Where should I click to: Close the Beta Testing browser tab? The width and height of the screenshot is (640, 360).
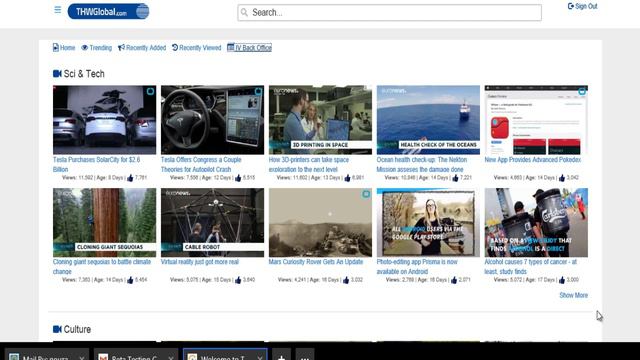(x=171, y=358)
